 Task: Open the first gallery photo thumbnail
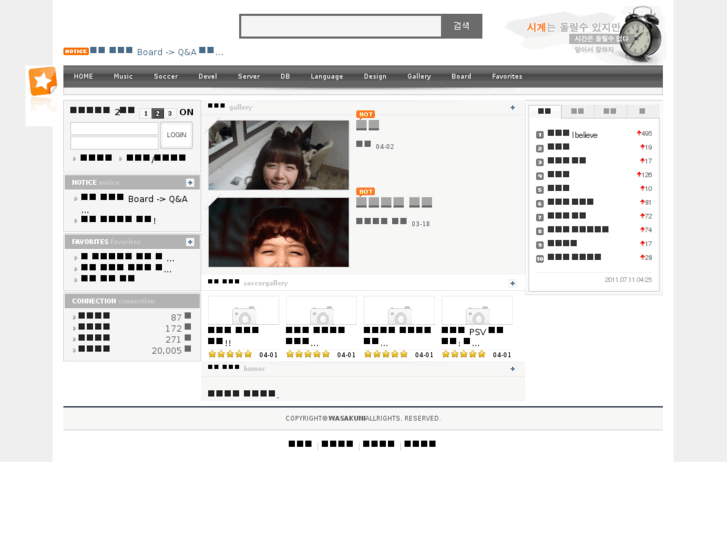(x=279, y=155)
